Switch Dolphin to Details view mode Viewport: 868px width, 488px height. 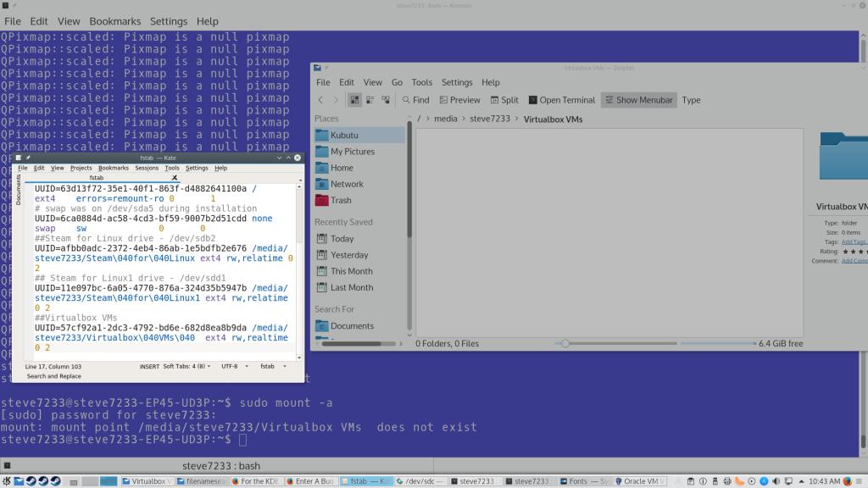[386, 100]
